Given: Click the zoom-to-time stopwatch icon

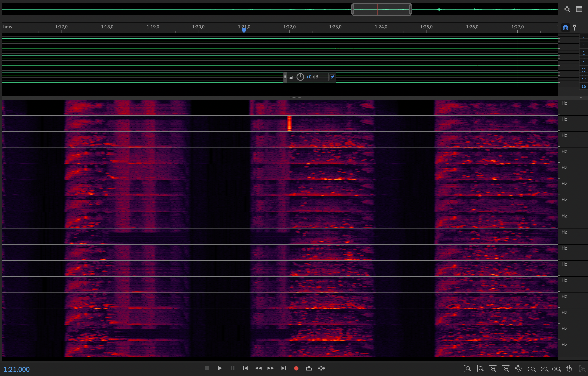Looking at the screenshot, I should tap(569, 368).
